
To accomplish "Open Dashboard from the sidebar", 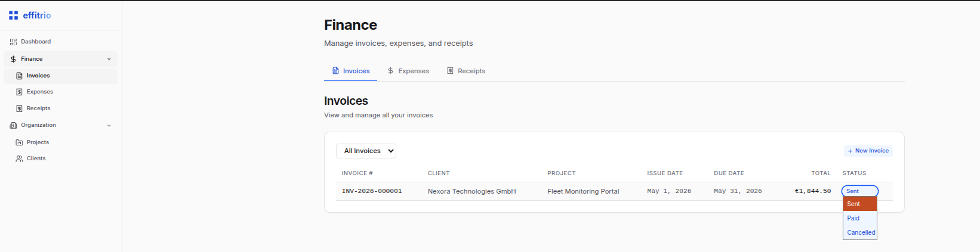I will 61,42.
